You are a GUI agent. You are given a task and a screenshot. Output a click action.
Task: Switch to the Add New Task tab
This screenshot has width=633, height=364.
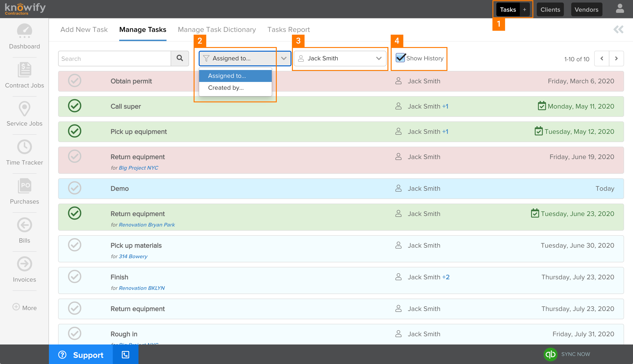pyautogui.click(x=84, y=30)
